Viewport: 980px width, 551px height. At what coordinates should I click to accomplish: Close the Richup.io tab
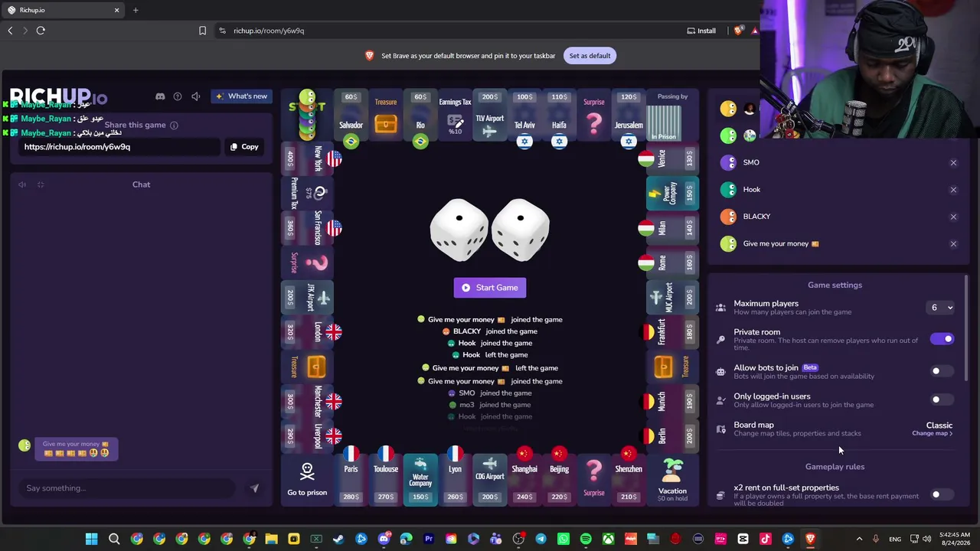117,10
